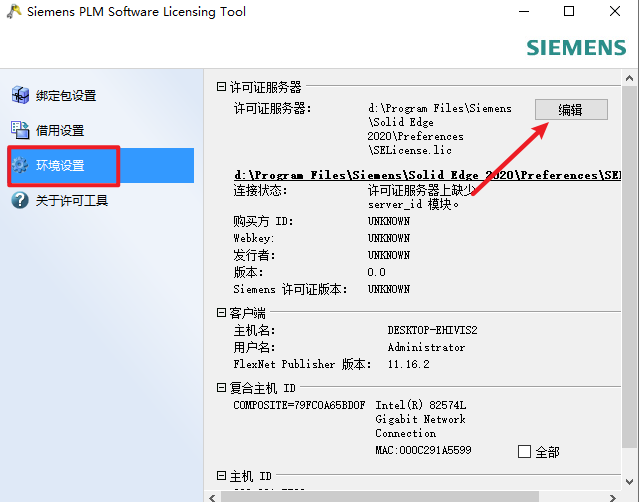
Task: Collapse the 客户端 section
Action: click(x=221, y=313)
